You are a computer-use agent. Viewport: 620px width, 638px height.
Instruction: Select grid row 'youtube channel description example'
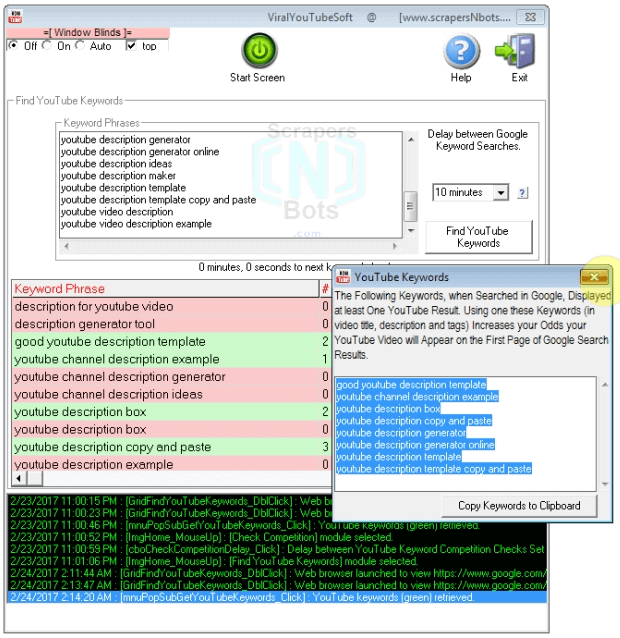tap(171, 359)
